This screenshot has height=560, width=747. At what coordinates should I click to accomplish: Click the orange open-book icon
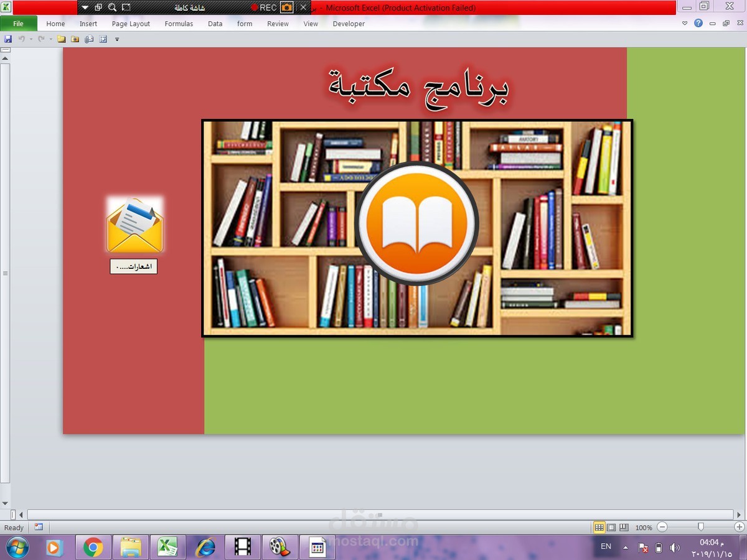pyautogui.click(x=416, y=224)
